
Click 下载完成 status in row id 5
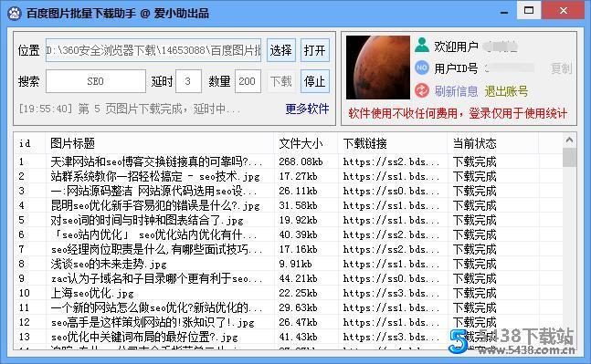pos(474,221)
